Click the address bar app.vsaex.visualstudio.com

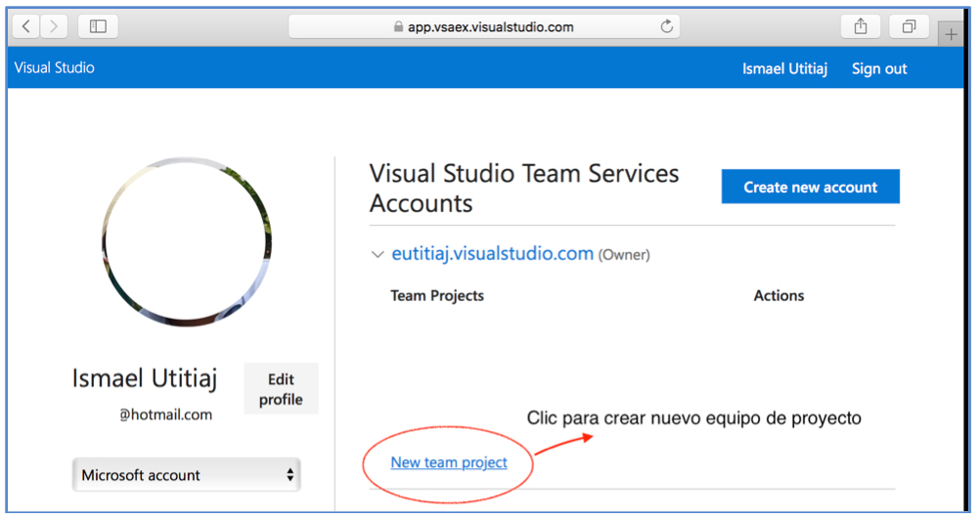click(484, 26)
